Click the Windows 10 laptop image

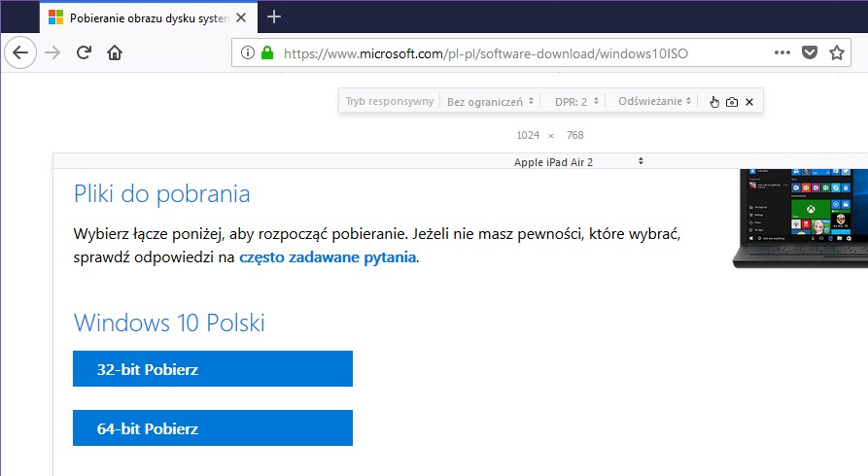[800, 219]
